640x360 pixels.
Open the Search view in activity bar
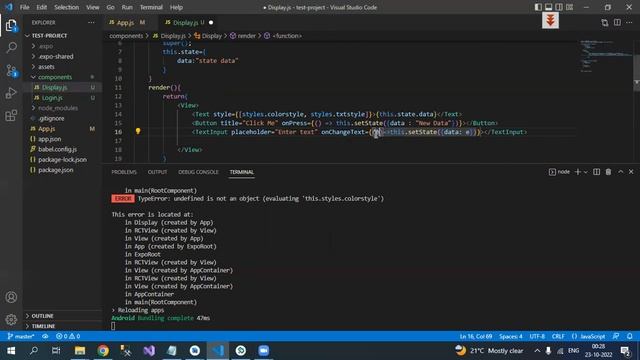pos(11,48)
